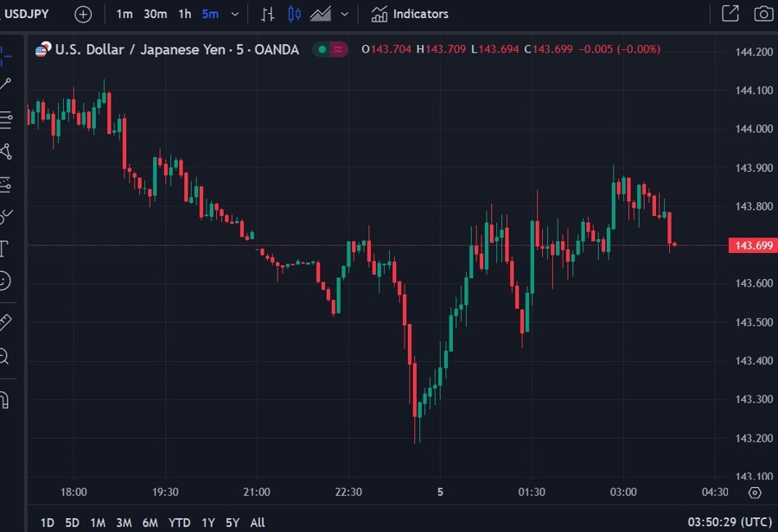
Task: Select the crosshair cursor tool
Action: point(5,55)
